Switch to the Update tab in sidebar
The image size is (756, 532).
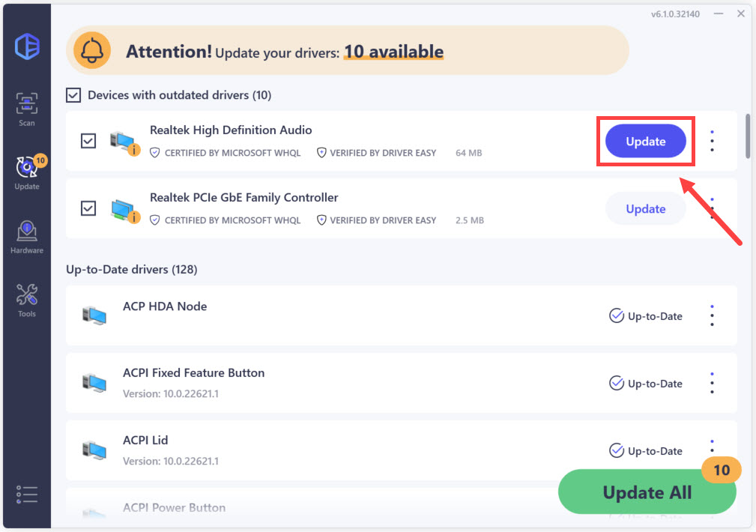(27, 172)
